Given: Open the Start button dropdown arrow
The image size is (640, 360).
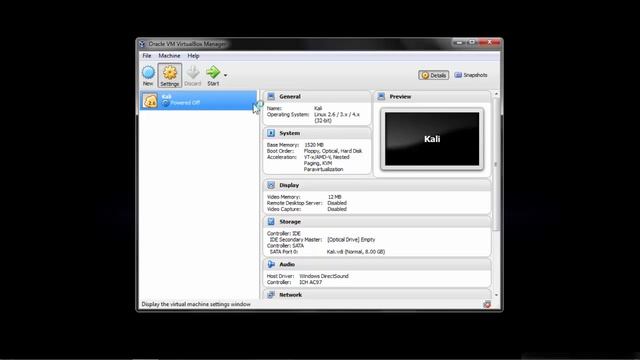Looking at the screenshot, I should 225,76.
